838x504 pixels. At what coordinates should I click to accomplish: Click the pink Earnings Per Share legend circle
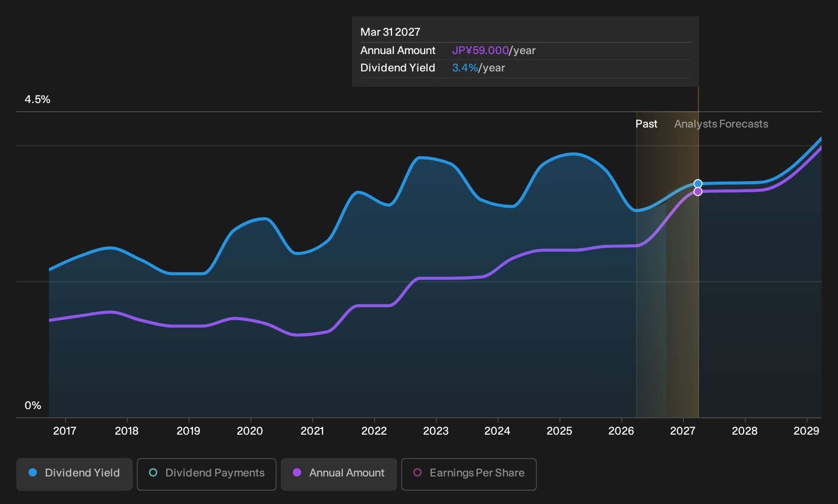(417, 473)
